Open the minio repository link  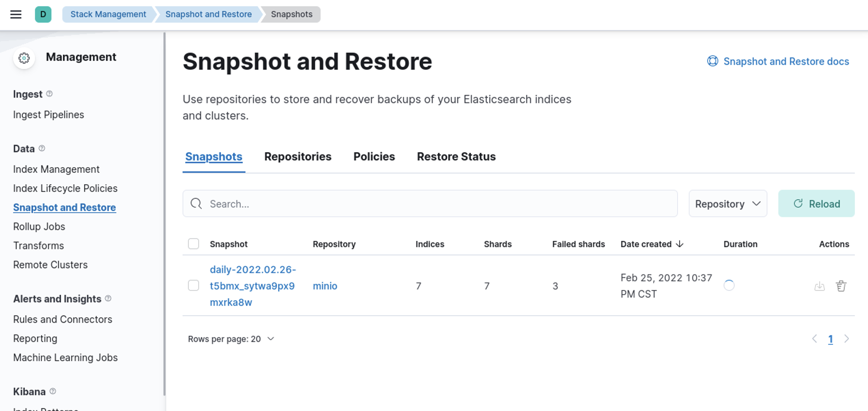[x=325, y=286]
